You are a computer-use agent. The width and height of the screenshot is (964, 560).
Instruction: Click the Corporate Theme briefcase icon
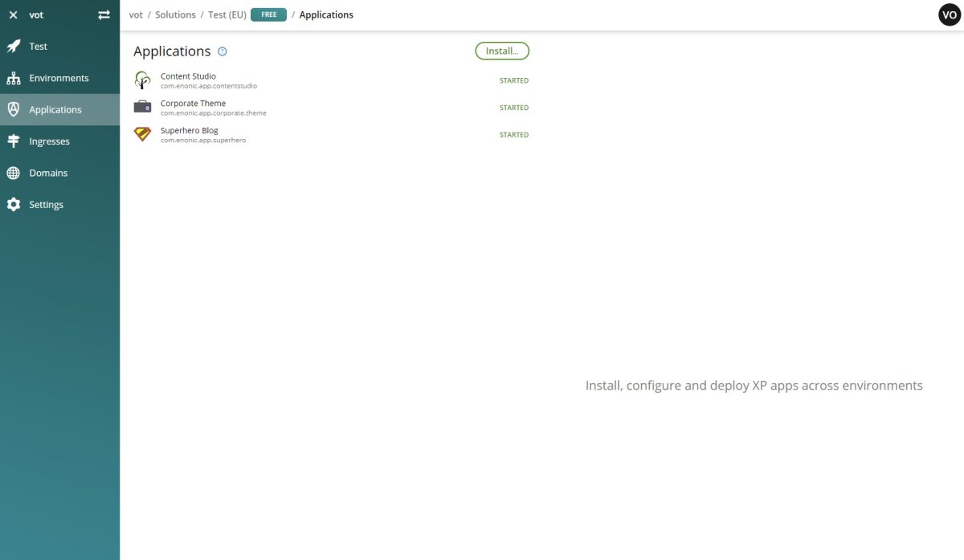142,107
